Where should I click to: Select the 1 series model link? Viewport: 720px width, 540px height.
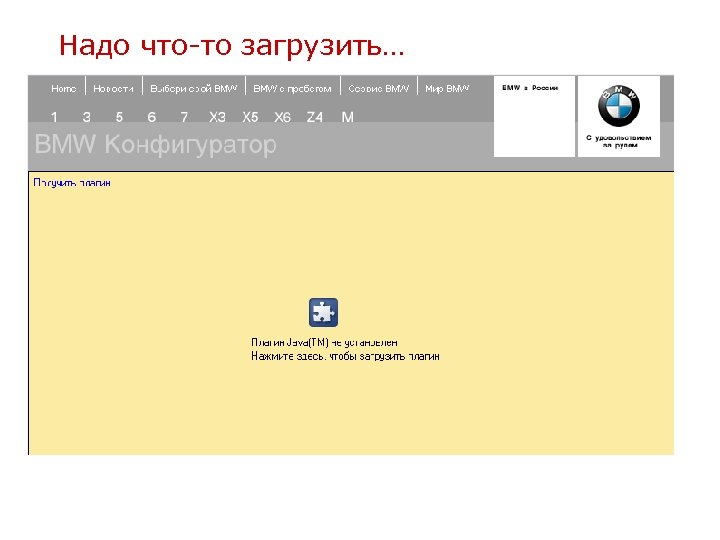click(54, 117)
